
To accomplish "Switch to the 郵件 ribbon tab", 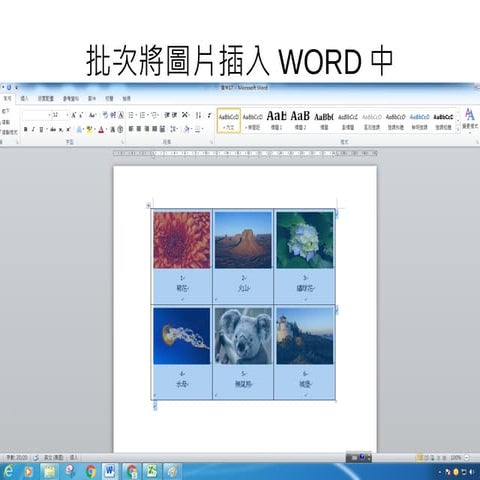I will 92,99.
